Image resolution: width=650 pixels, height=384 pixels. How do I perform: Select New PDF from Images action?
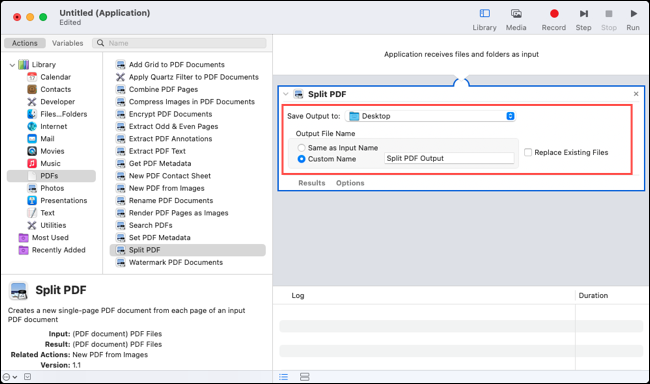(x=166, y=188)
